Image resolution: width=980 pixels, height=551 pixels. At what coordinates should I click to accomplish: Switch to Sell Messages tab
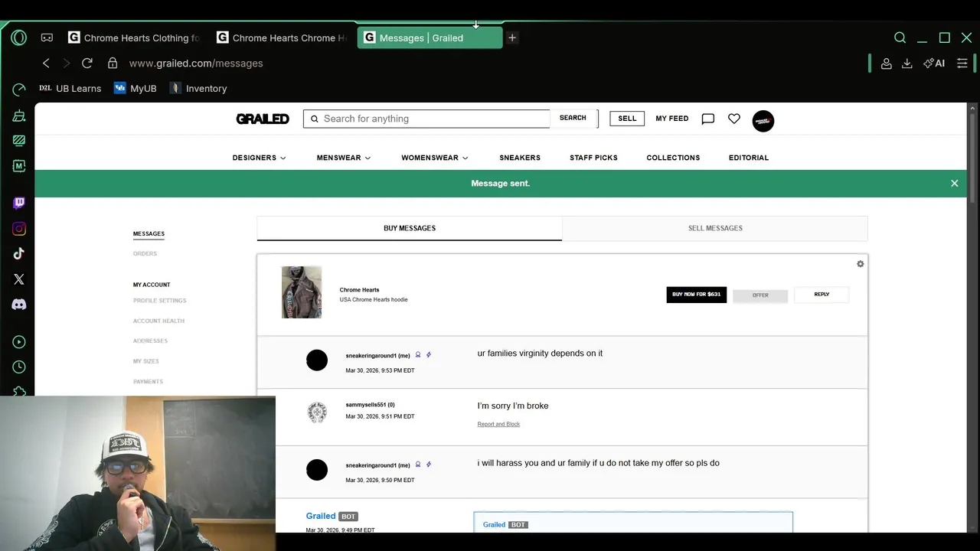click(715, 228)
